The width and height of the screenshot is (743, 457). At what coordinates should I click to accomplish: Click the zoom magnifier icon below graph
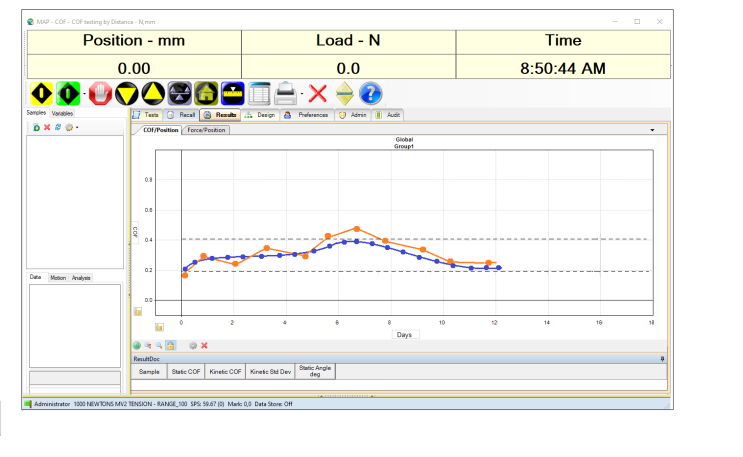pyautogui.click(x=159, y=346)
